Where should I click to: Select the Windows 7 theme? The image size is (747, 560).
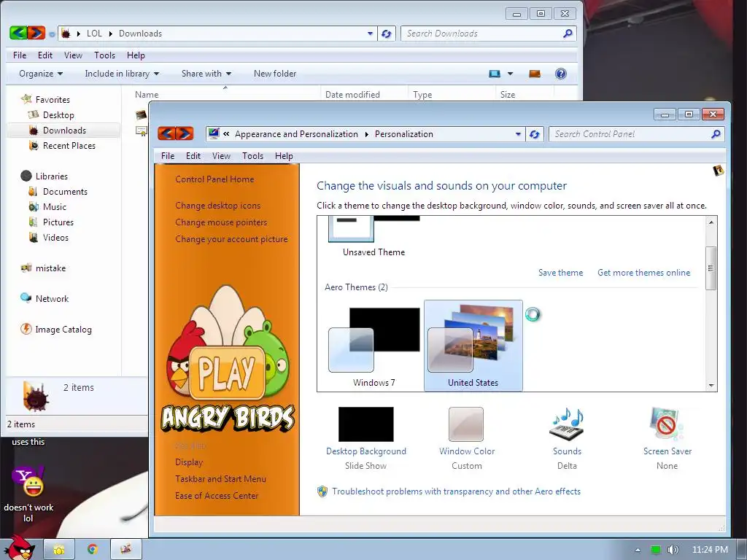pyautogui.click(x=374, y=347)
